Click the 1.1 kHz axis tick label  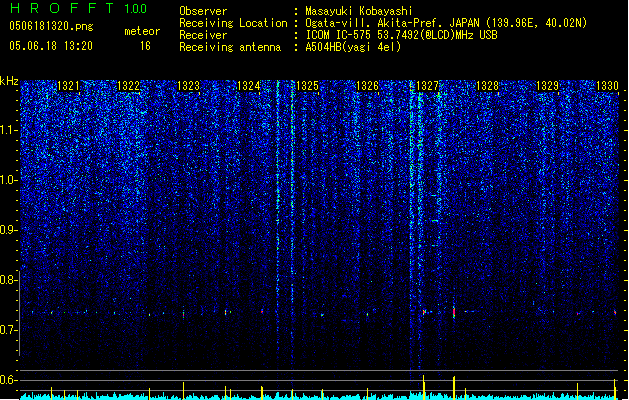[9, 130]
